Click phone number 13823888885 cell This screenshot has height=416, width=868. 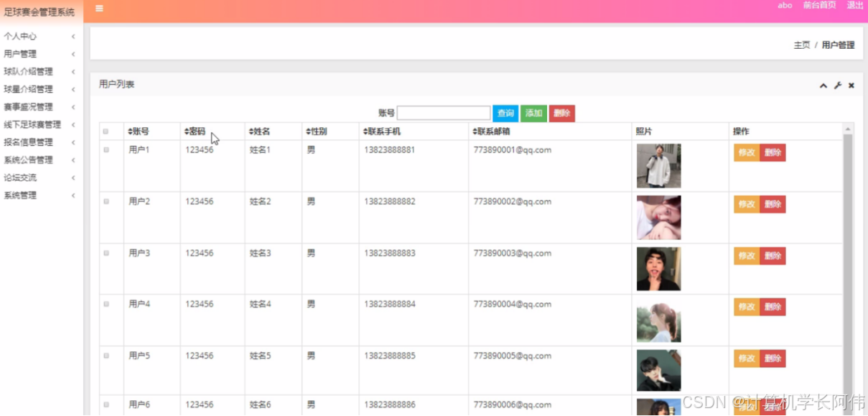pos(389,356)
